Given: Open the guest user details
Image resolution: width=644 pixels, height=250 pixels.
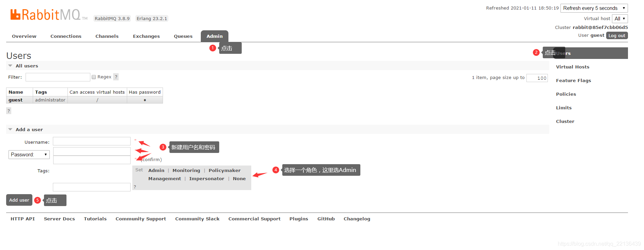Looking at the screenshot, I should click(15, 100).
